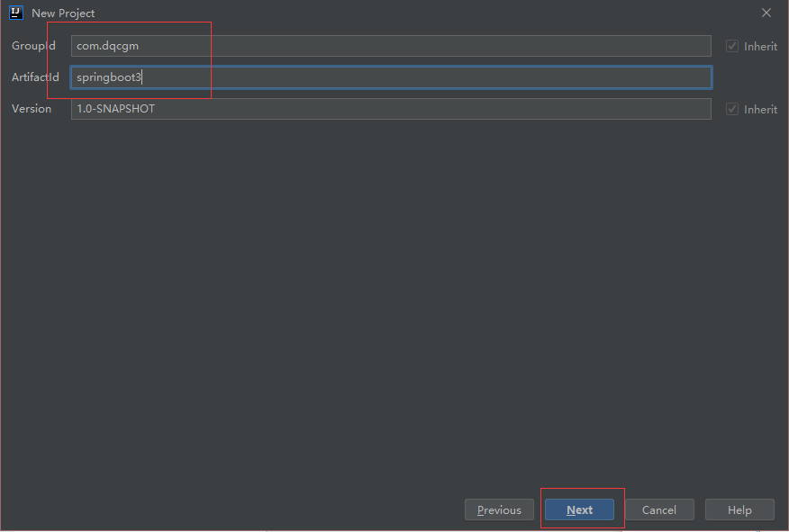This screenshot has width=789, height=532.
Task: Click the com.dqcgm text
Action: 107,46
